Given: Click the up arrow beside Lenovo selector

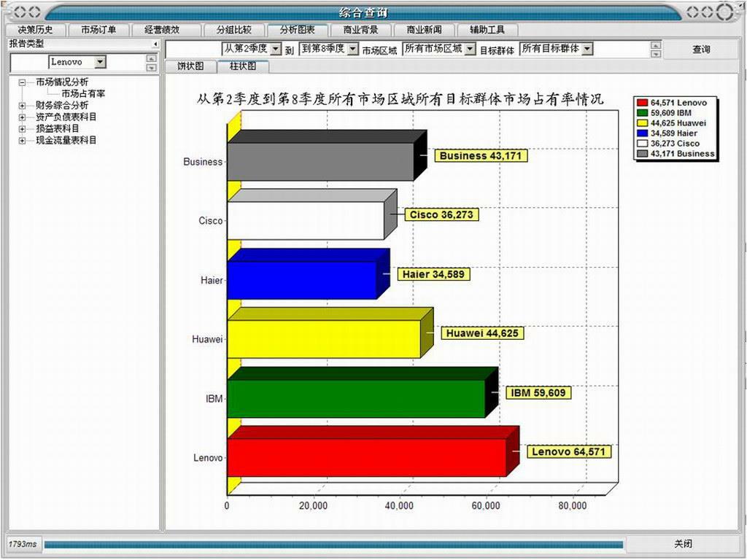Looking at the screenshot, I should pyautogui.click(x=151, y=58).
